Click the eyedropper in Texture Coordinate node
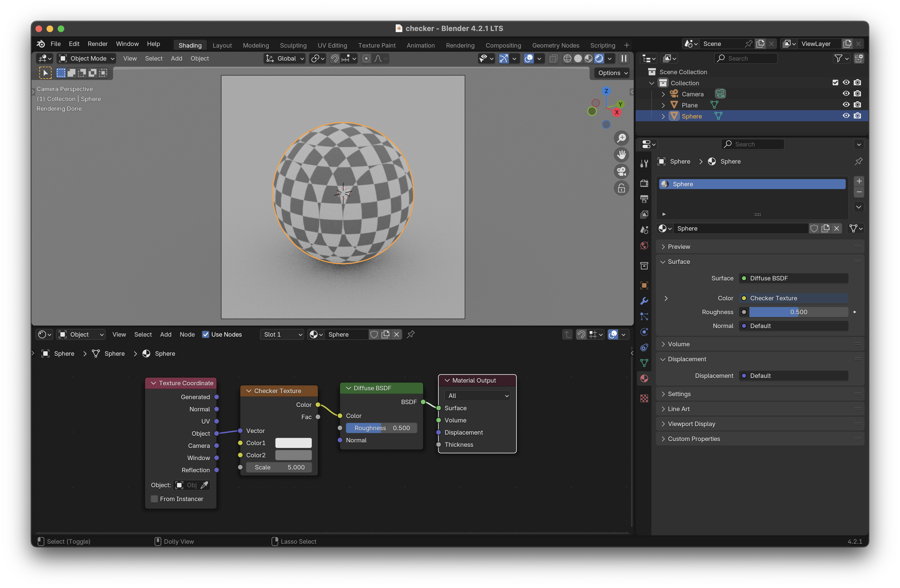This screenshot has width=900, height=588. click(x=204, y=485)
